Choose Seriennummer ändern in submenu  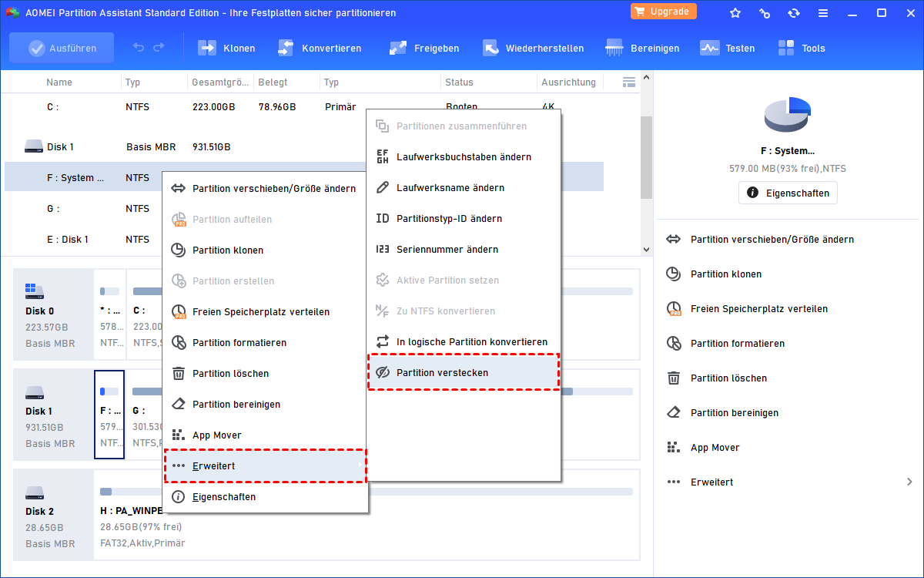(464, 249)
